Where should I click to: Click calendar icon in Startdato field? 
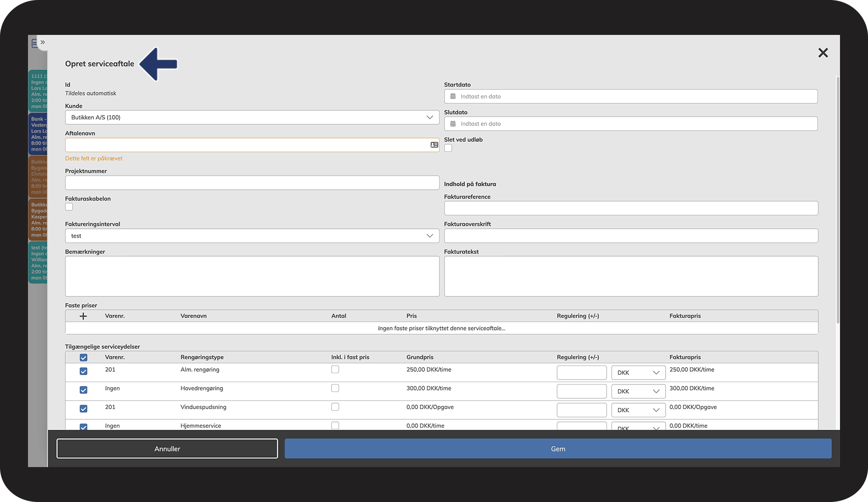[453, 96]
